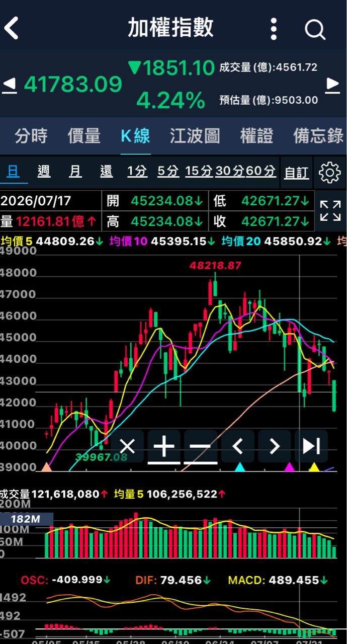Open chart settings gear icon
347x644 pixels.
[x=330, y=173]
